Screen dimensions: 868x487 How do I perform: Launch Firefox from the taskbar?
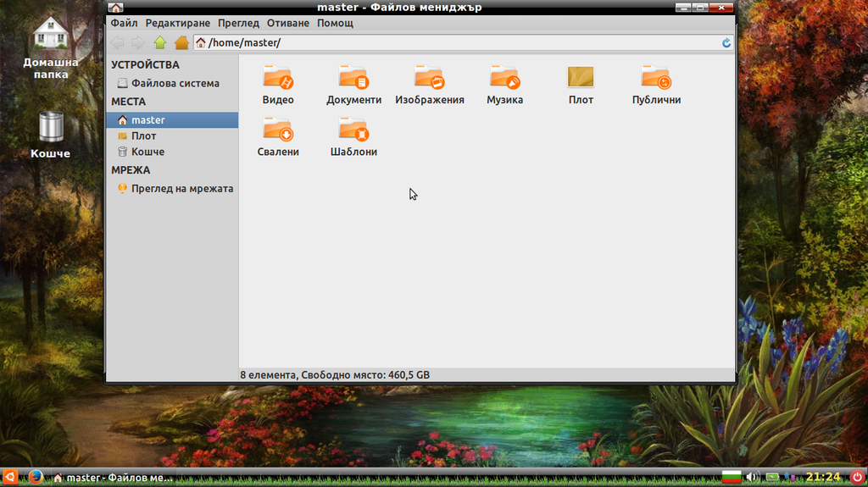tap(36, 477)
